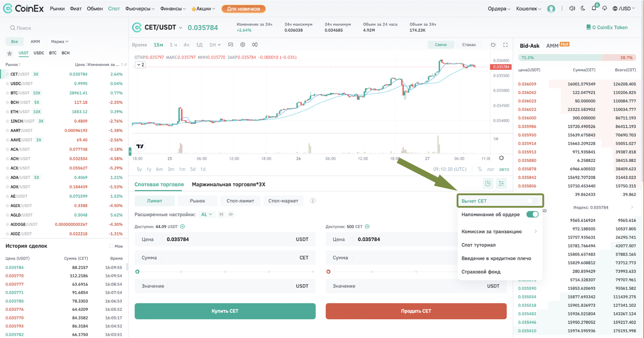Open notifications bell icon
Viewport: 644px width, 338px height.
coord(594,9)
